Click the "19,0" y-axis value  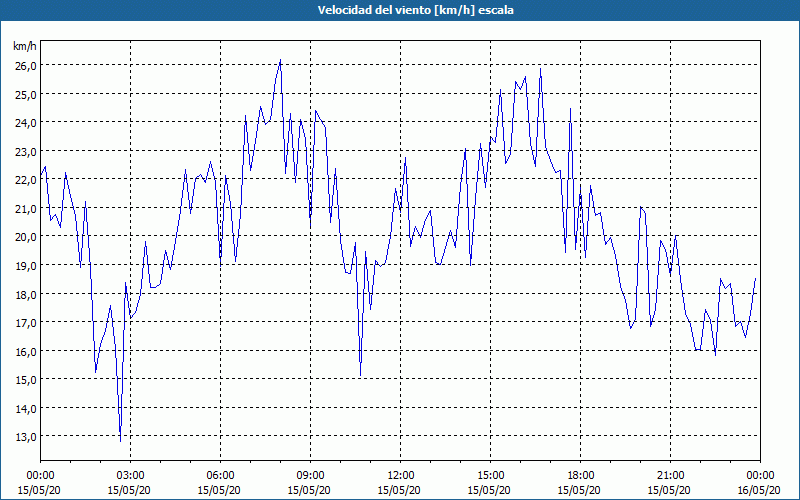coord(25,265)
